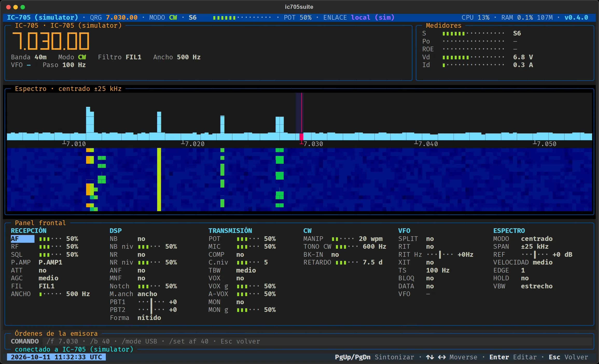Select the SQL level row

pyautogui.click(x=44, y=254)
